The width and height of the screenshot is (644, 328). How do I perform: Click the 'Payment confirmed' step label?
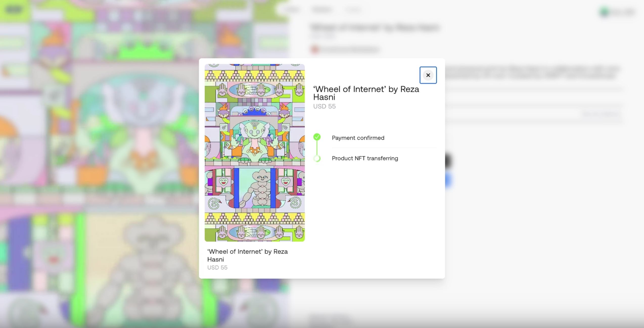click(x=358, y=138)
